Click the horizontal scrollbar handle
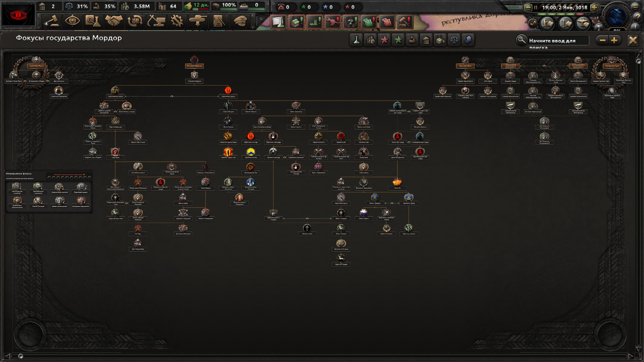The height and width of the screenshot is (362, 644). (21, 356)
